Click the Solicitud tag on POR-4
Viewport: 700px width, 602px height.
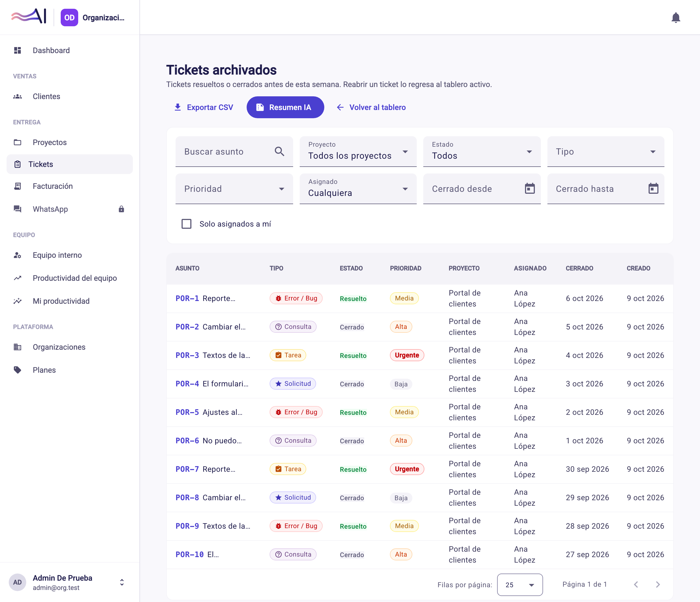tap(293, 383)
